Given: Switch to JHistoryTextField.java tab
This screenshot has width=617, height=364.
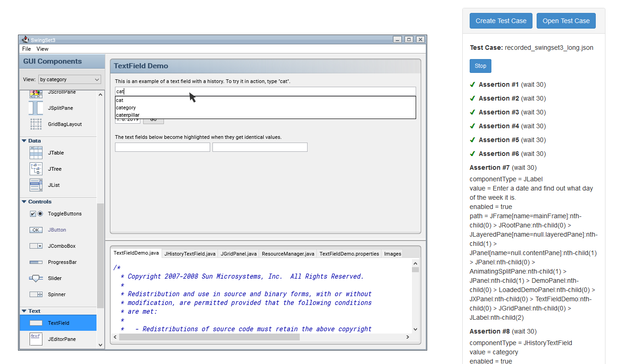Looking at the screenshot, I should pyautogui.click(x=190, y=254).
